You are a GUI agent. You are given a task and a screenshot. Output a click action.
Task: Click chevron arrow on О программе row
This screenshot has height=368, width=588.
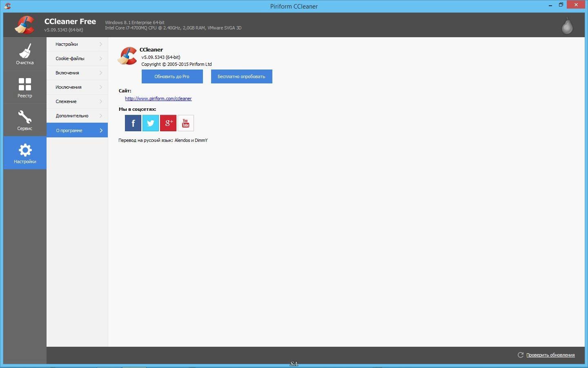[101, 130]
